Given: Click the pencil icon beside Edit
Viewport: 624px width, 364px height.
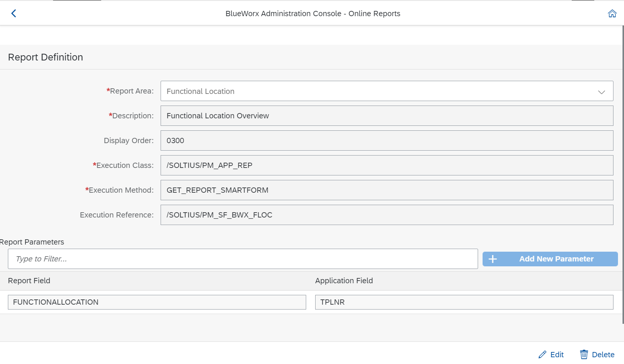Looking at the screenshot, I should [542, 355].
